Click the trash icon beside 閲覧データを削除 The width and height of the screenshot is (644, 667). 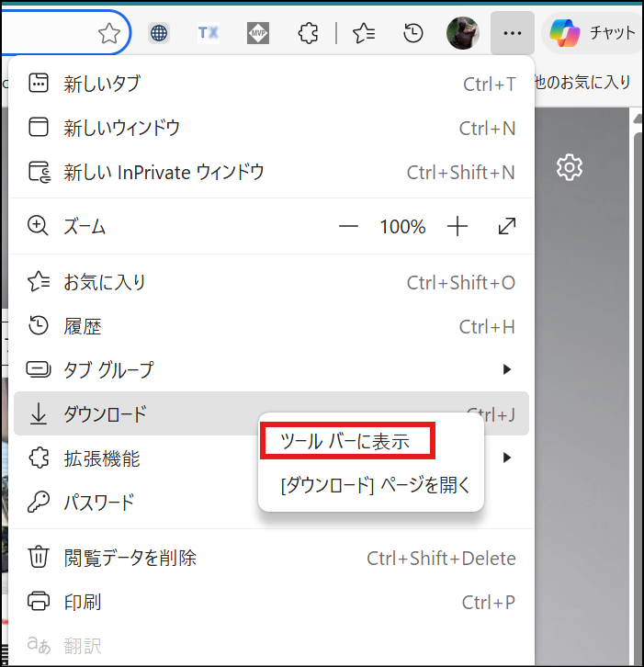point(39,557)
